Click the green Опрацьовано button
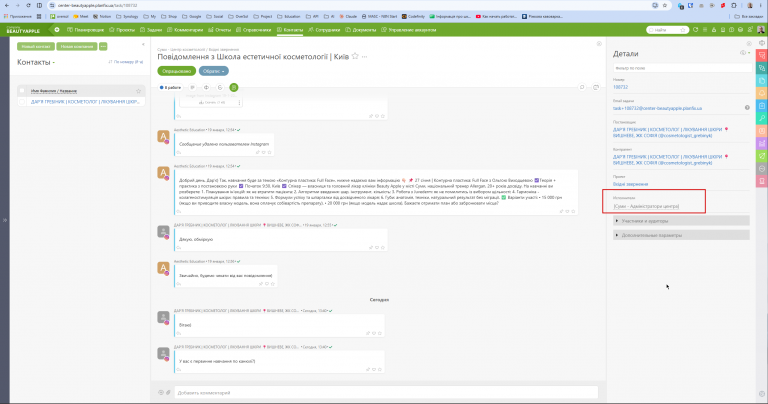 [176, 71]
